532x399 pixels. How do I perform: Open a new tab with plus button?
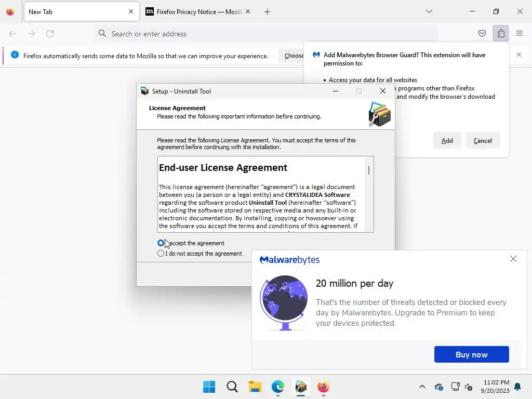(267, 12)
